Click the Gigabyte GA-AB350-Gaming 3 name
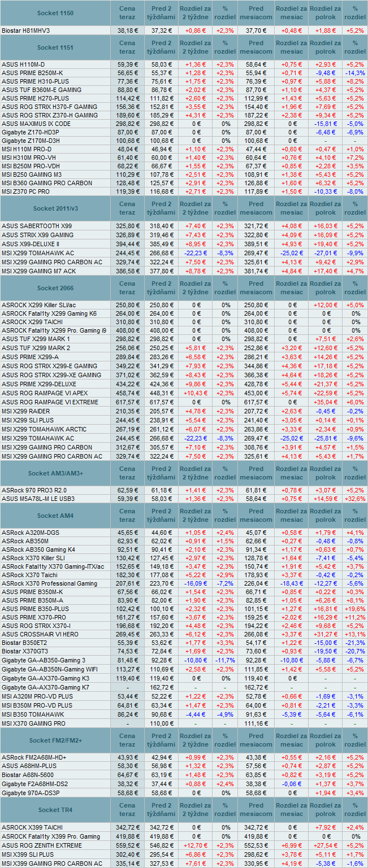This screenshot has height=868, width=368. point(44,660)
